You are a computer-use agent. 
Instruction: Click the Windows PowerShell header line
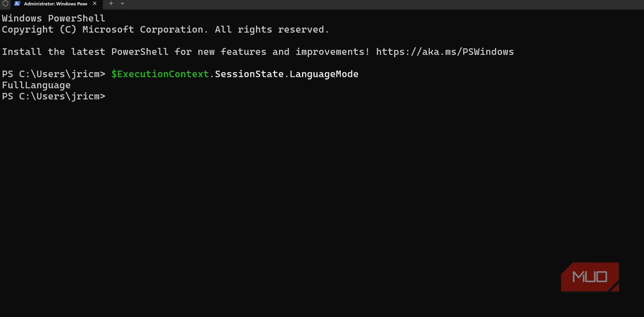pyautogui.click(x=53, y=18)
